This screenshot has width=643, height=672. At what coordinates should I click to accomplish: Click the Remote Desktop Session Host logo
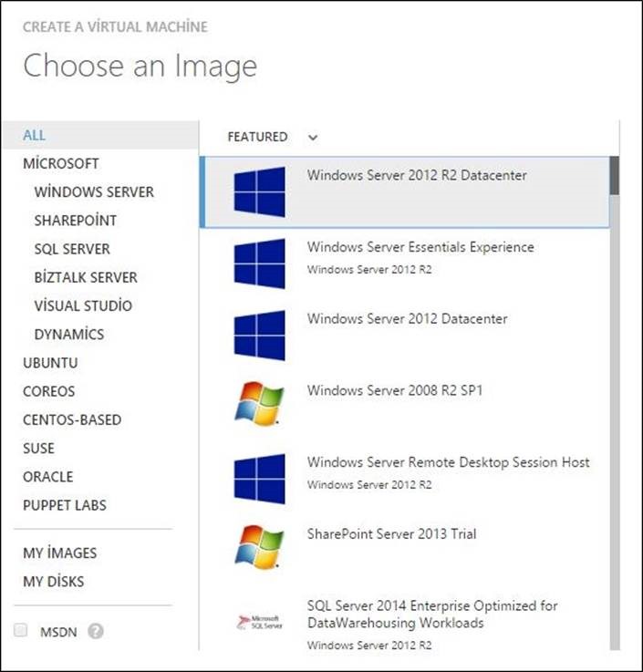click(259, 479)
